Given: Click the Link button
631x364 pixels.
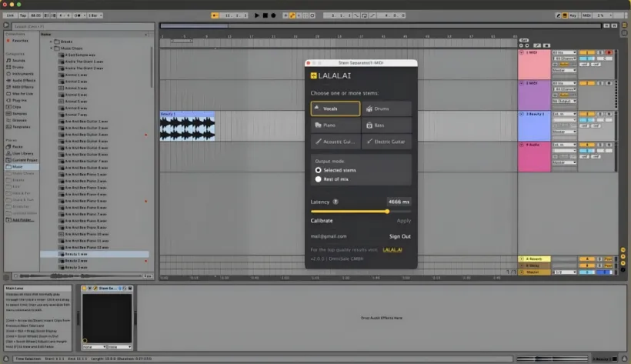Looking at the screenshot, I should pos(10,15).
